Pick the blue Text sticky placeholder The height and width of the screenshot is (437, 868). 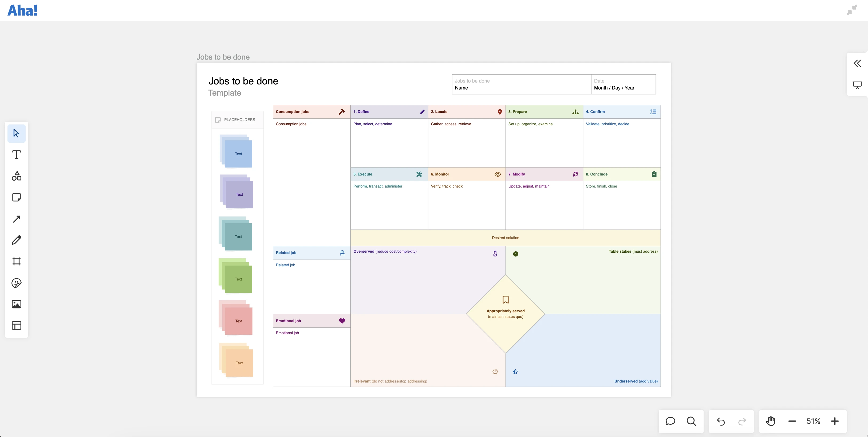[x=238, y=154]
